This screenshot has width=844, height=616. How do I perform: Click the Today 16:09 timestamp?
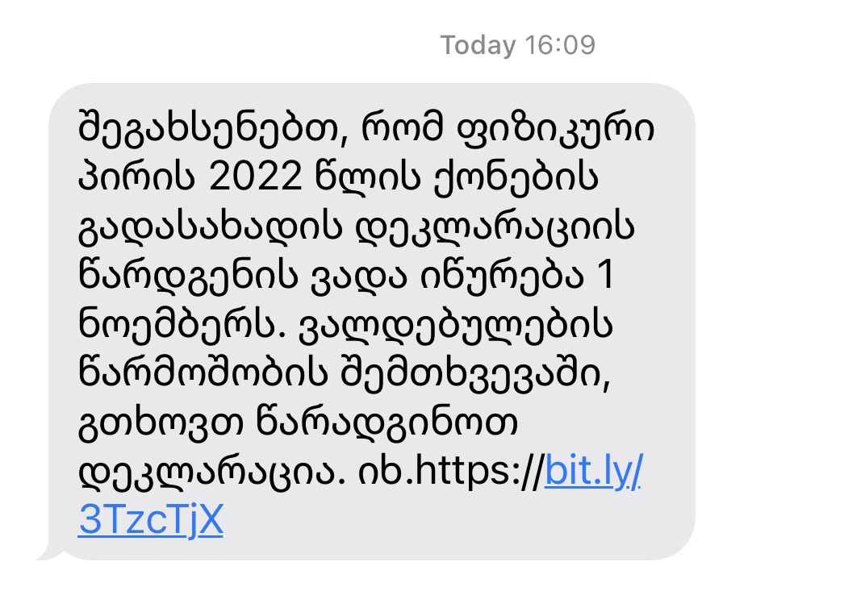coord(517,45)
